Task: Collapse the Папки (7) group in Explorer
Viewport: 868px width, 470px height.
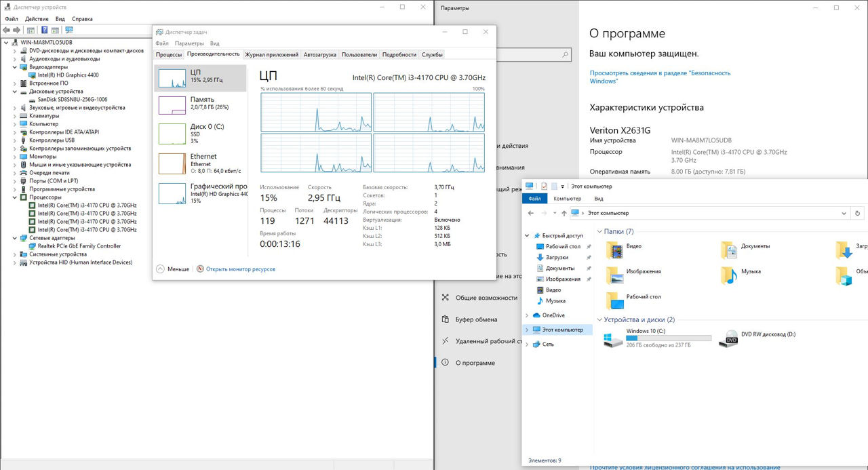Action: pos(599,232)
